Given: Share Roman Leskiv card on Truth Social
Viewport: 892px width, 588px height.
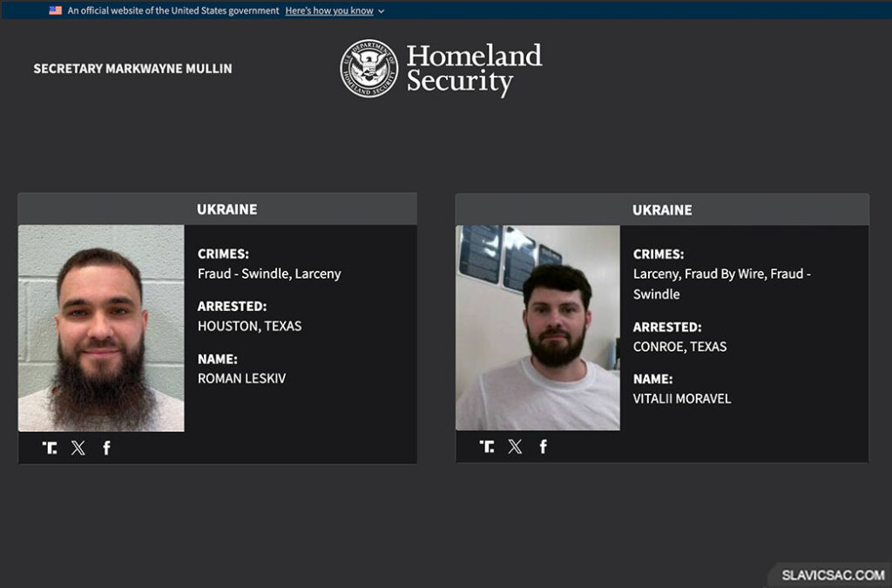Looking at the screenshot, I should (x=50, y=448).
